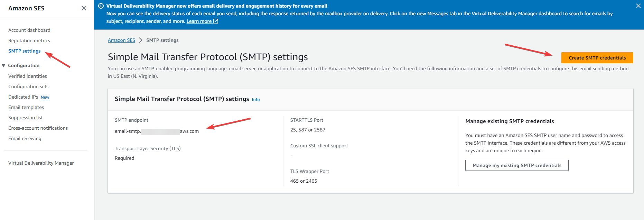Close the Amazon SES navigation panel
The height and width of the screenshot is (220, 644).
click(84, 8)
